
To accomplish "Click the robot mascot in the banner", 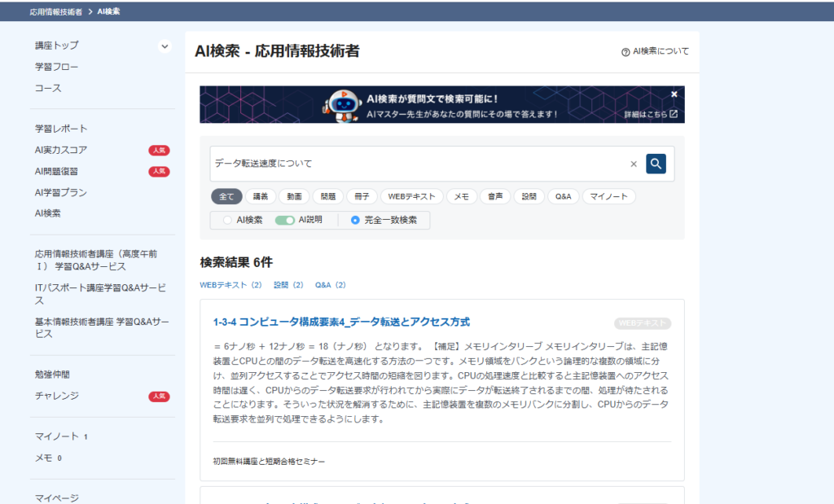I will pos(341,105).
